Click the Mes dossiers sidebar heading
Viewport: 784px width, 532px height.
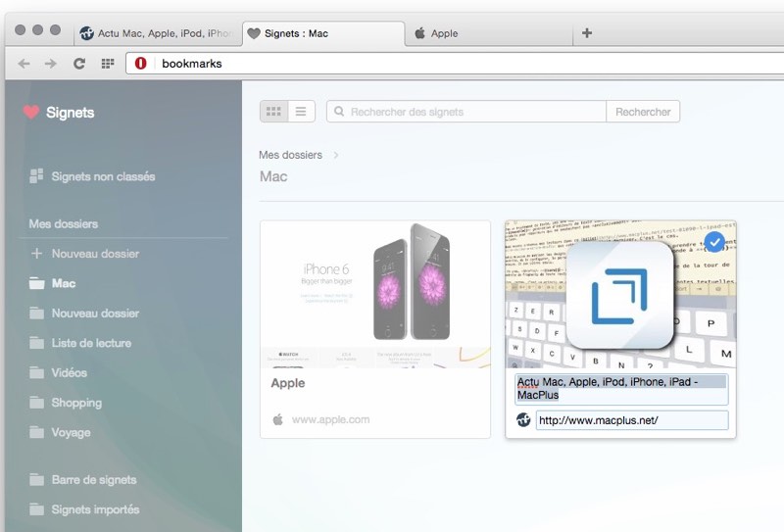(x=64, y=224)
